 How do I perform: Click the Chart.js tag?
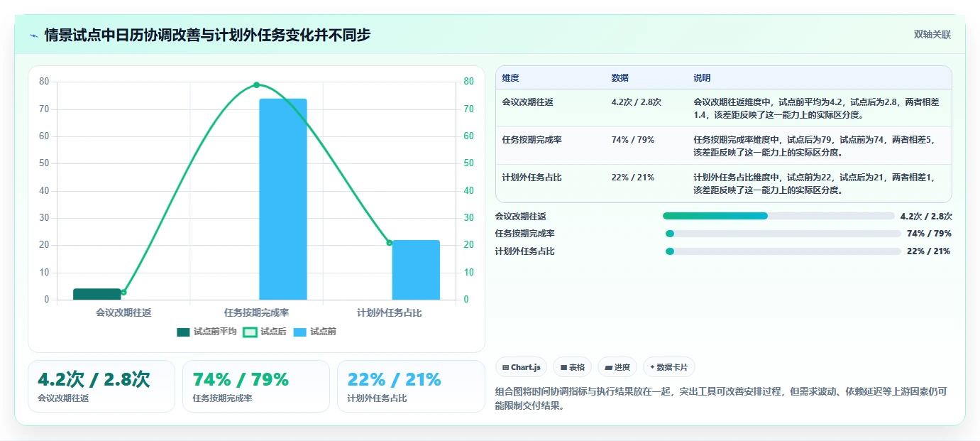(521, 367)
